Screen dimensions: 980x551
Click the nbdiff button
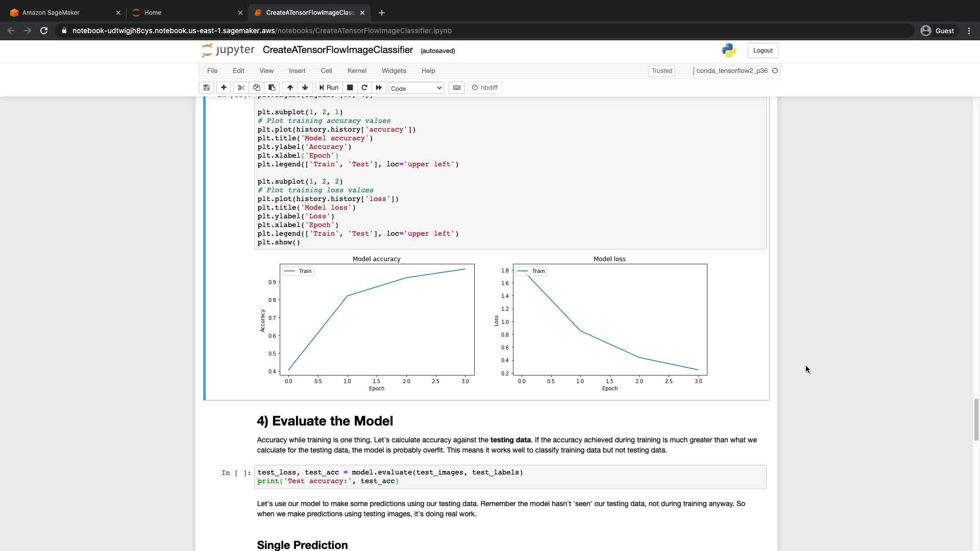(x=485, y=88)
